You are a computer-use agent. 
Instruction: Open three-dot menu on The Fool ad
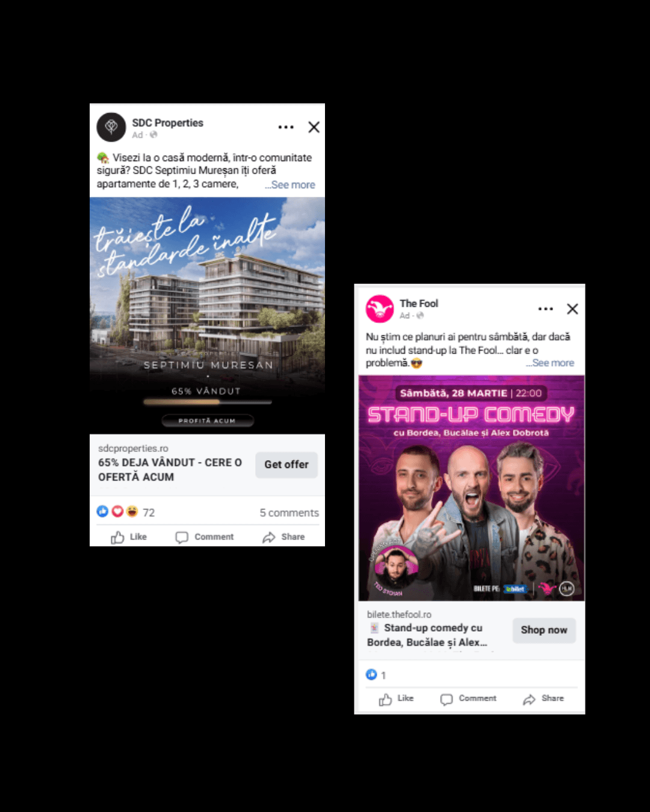click(x=545, y=309)
